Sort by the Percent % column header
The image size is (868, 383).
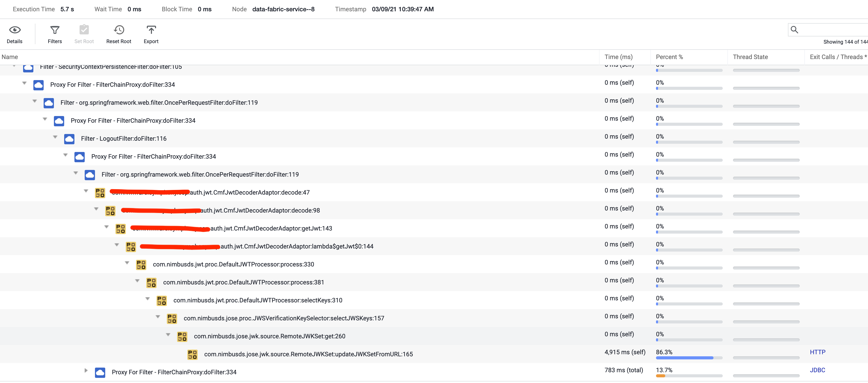669,57
